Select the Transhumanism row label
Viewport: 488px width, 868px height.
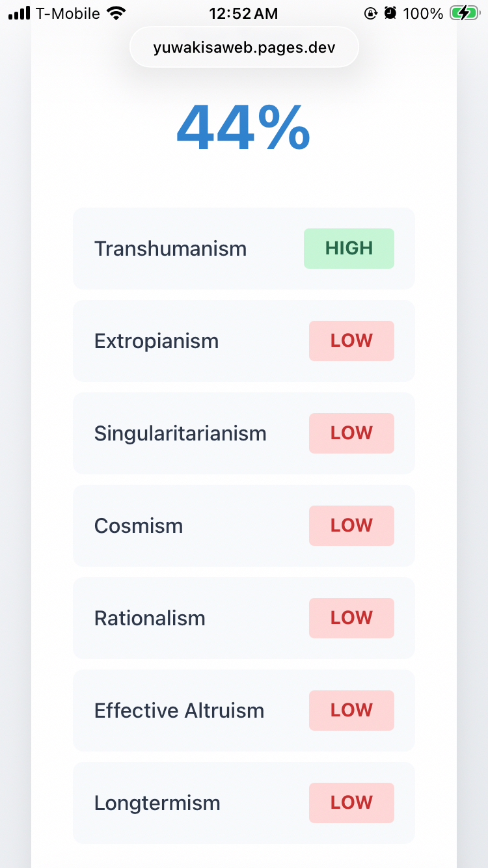coord(170,249)
